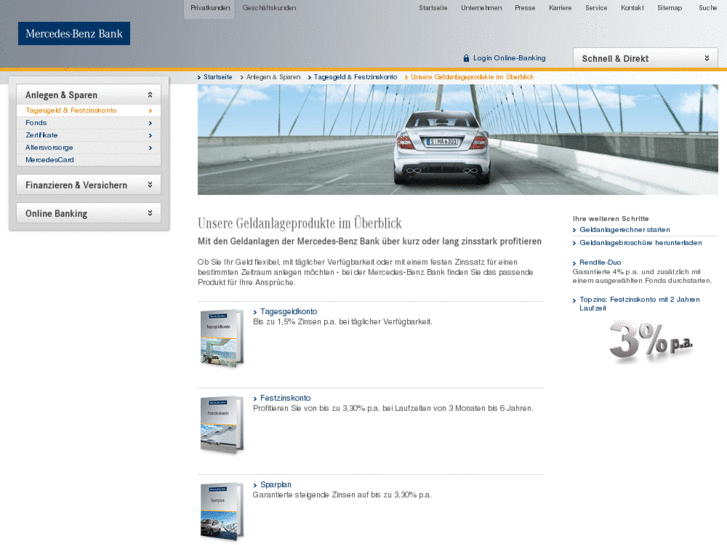
Task: Open Sitemap in the top navigation
Action: 669,8
